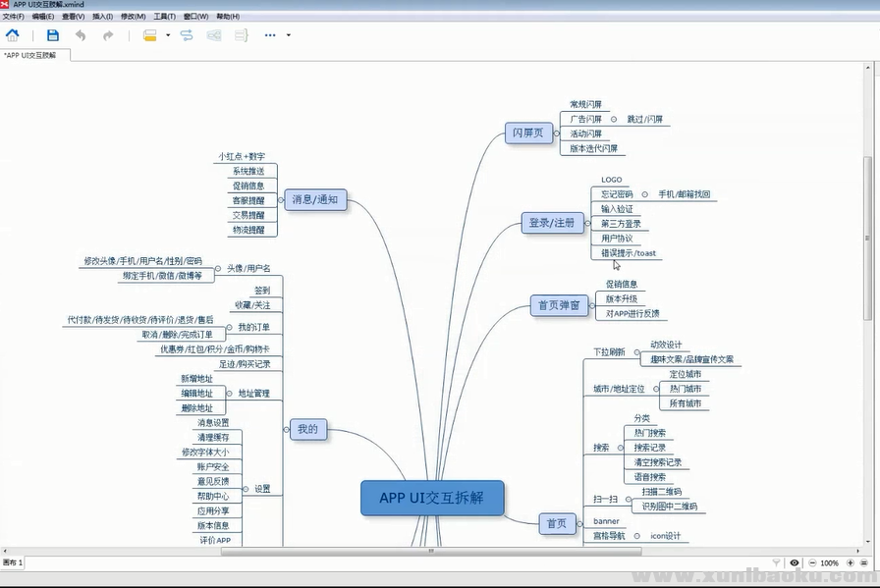The image size is (880, 588).
Task: Click the Undo arrow in the toolbar
Action: point(80,35)
